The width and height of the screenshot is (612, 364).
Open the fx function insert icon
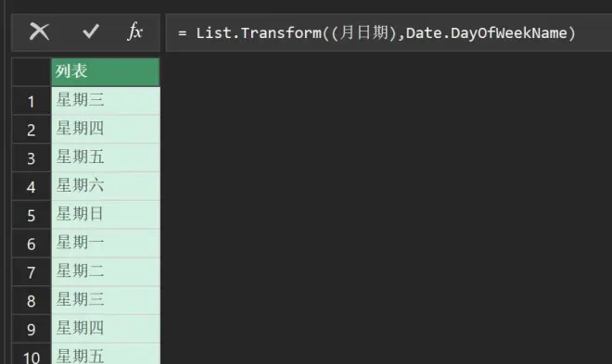pos(134,31)
